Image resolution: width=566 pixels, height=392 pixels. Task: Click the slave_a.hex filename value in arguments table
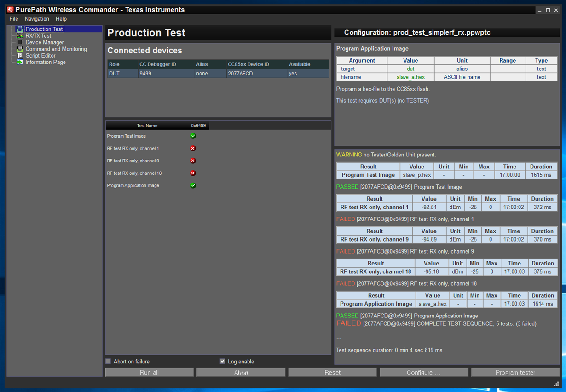[x=410, y=77]
